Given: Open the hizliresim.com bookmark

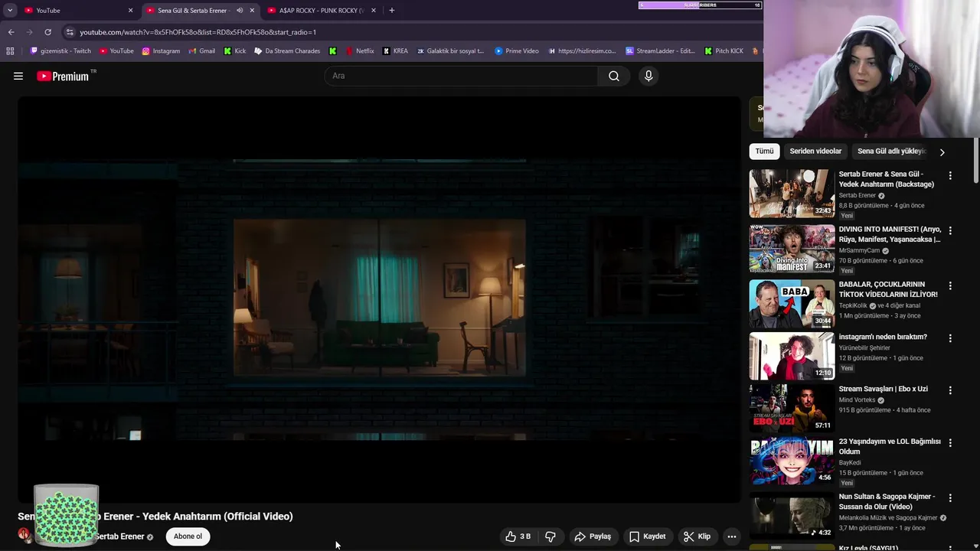Looking at the screenshot, I should coord(582,51).
